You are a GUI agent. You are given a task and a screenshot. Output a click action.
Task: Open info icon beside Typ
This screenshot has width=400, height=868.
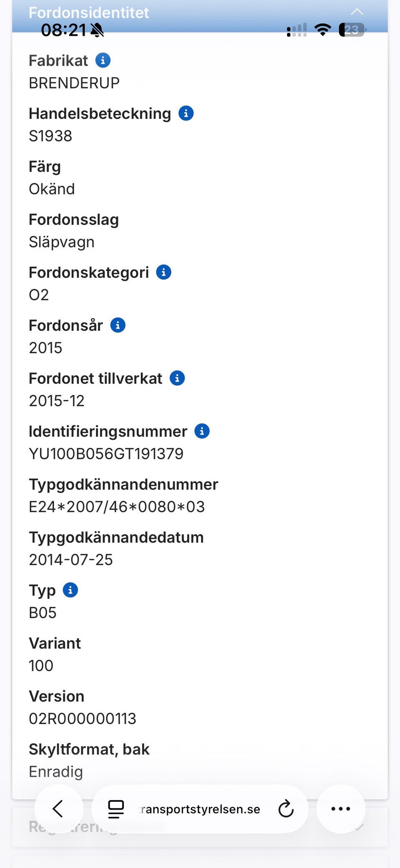click(70, 590)
